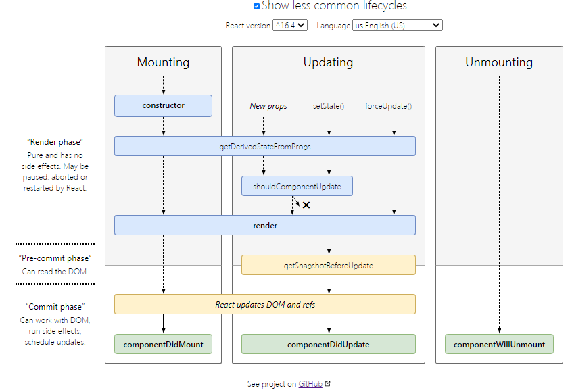
Task: Click React updates DOM and refs bar
Action: tap(264, 304)
